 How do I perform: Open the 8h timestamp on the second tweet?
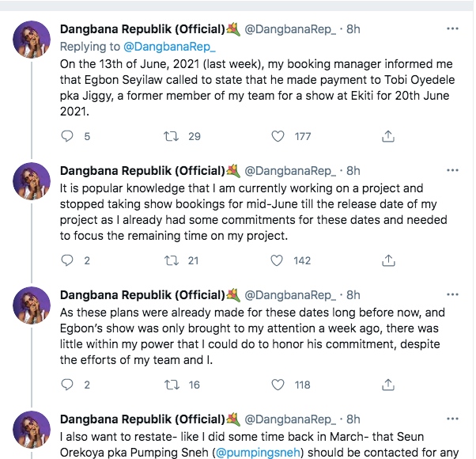(x=353, y=171)
